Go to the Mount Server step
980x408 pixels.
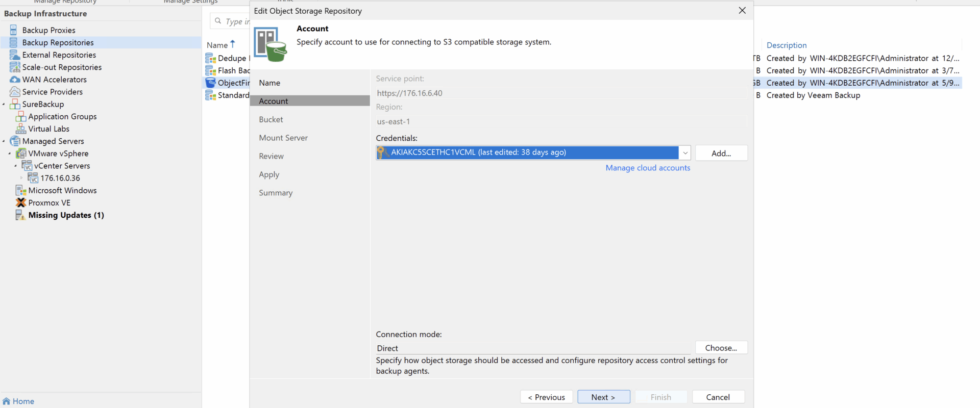coord(283,138)
